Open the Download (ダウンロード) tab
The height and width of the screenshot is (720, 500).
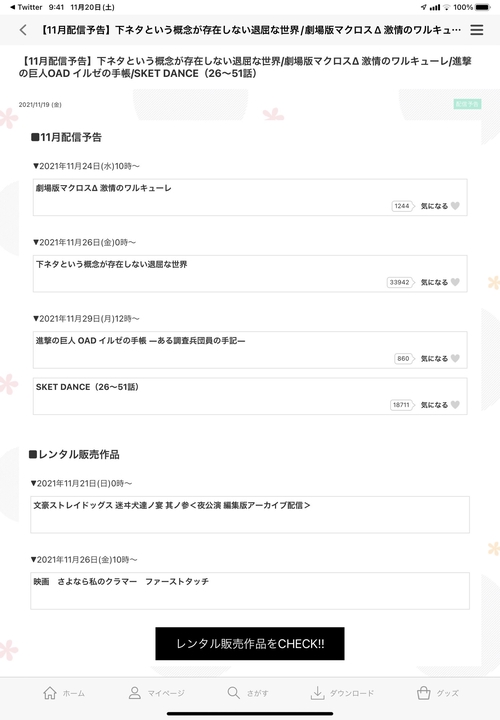(x=343, y=693)
